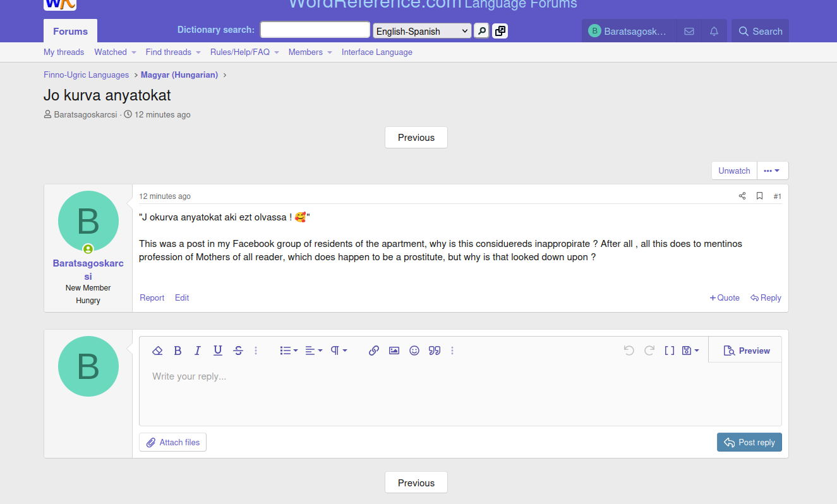The height and width of the screenshot is (504, 837).
Task: Click the Unwatch button
Action: coord(734,171)
